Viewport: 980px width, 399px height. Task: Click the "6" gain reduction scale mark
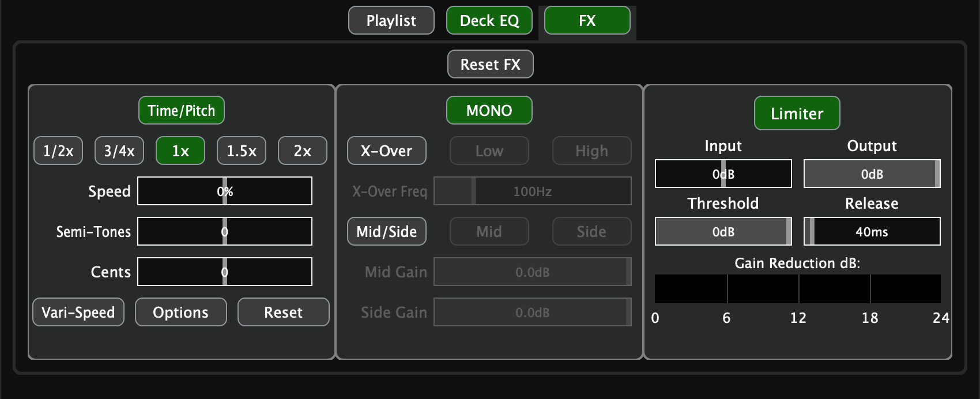tap(726, 318)
